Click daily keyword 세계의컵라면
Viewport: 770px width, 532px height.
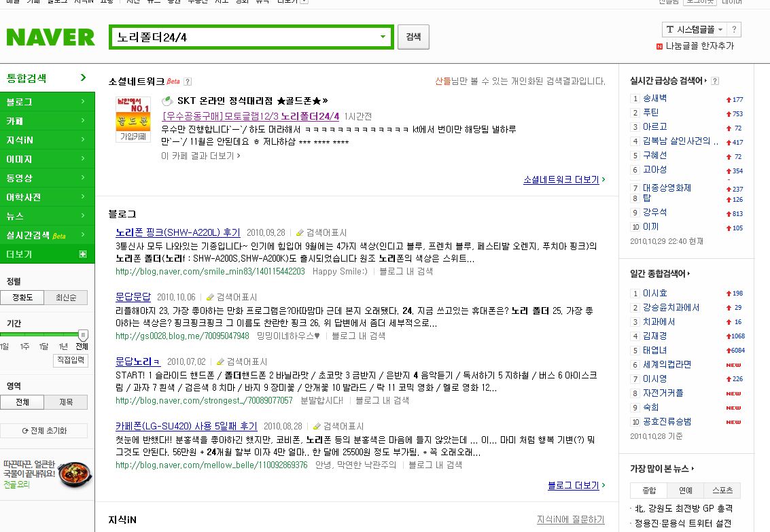click(x=667, y=364)
